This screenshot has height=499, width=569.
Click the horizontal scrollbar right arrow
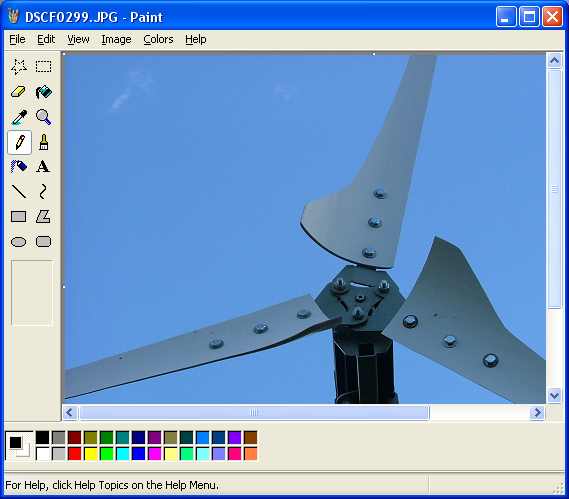pos(537,413)
